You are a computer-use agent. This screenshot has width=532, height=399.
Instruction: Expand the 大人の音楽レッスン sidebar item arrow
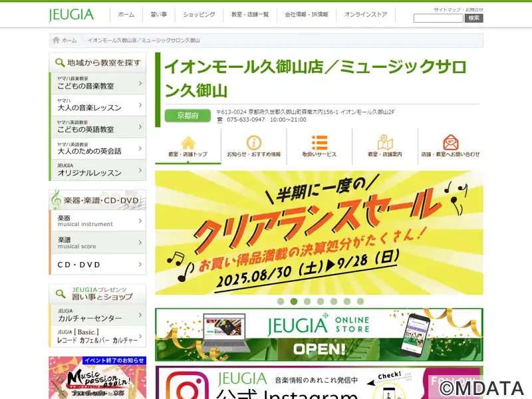click(140, 105)
